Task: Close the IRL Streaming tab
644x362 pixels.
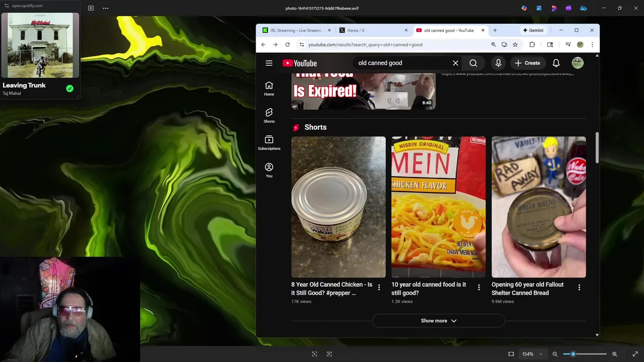Action: coord(330,30)
